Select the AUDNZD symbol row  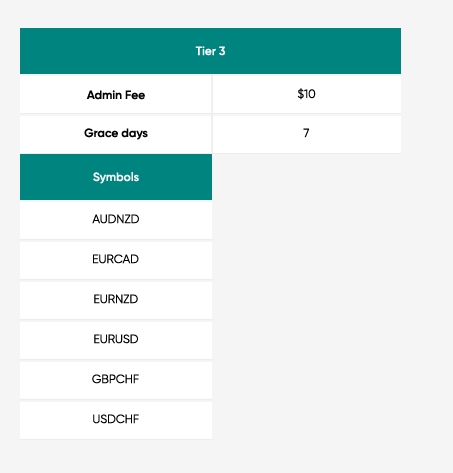click(116, 220)
